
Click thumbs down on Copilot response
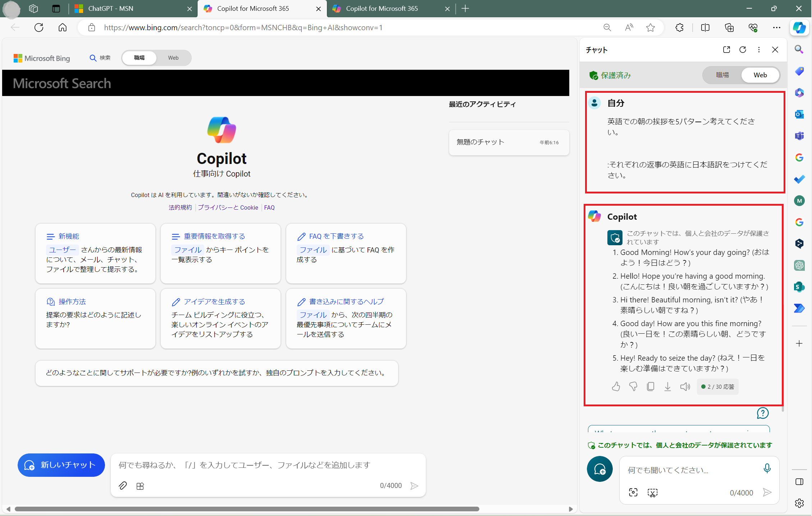(x=633, y=387)
